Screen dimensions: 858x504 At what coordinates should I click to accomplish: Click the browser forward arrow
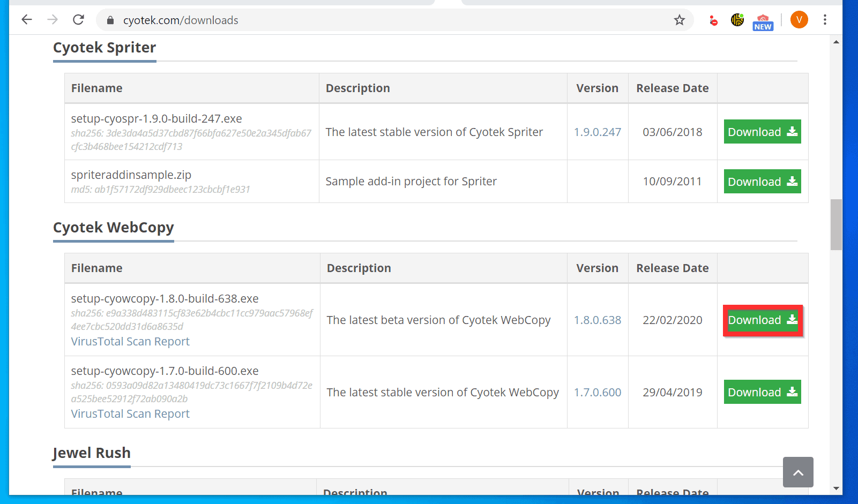[x=53, y=20]
